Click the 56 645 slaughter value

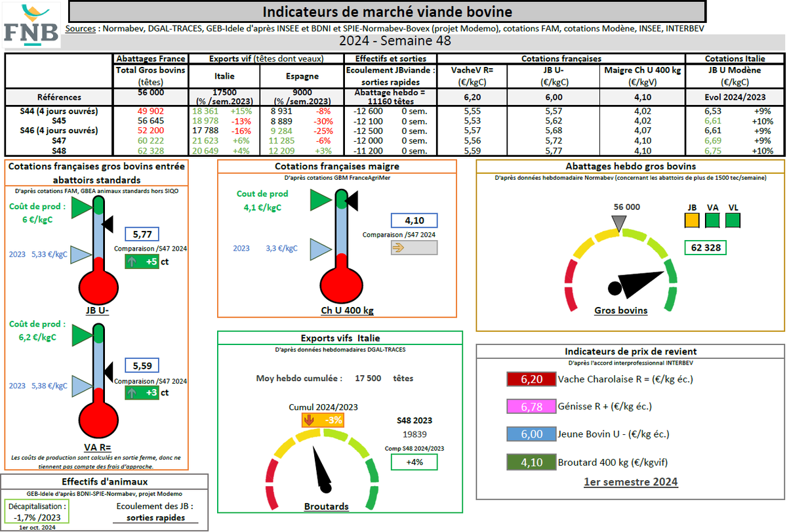[151, 121]
